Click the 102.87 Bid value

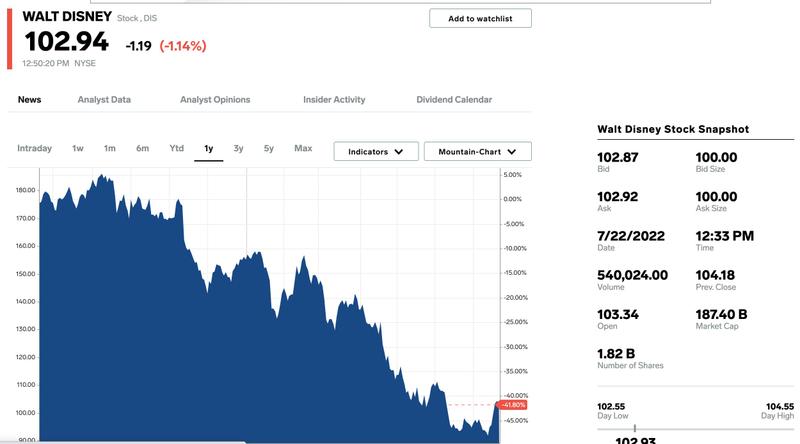[x=617, y=157]
